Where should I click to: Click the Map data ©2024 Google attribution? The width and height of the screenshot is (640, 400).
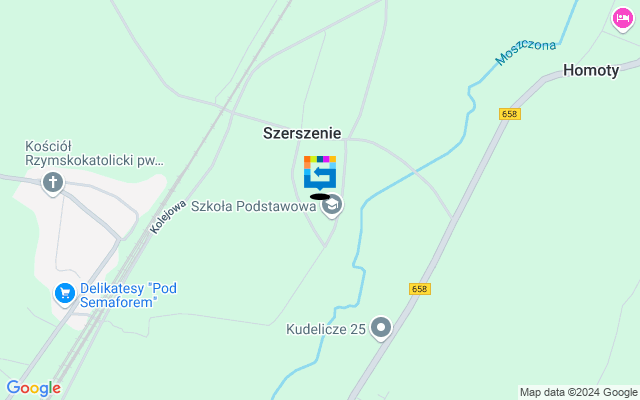[579, 393]
